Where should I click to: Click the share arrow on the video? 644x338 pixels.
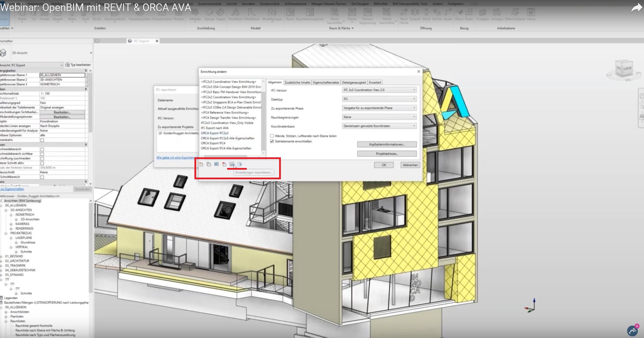[636, 8]
